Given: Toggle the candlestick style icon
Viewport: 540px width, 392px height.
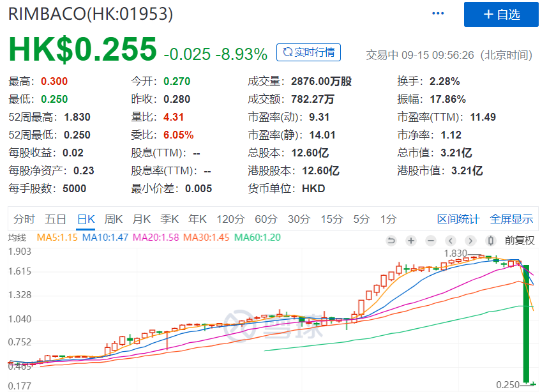Looking at the screenshot, I should point(491,240).
